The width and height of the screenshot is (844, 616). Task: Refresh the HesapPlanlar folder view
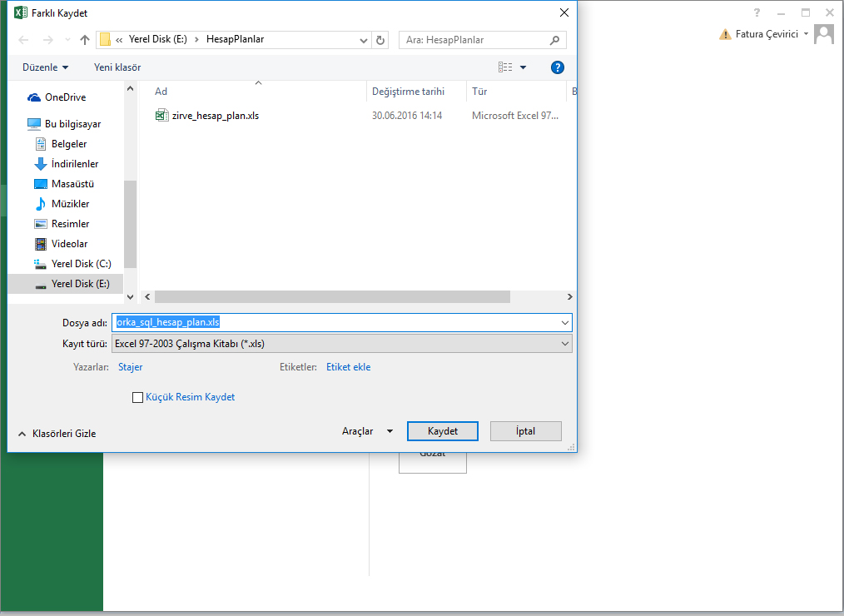click(x=380, y=40)
